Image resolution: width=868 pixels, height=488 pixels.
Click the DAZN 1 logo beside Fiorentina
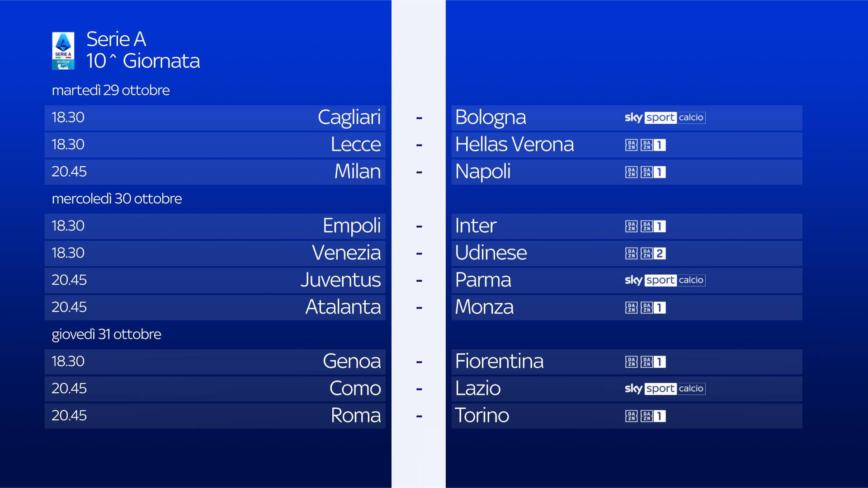tap(646, 362)
